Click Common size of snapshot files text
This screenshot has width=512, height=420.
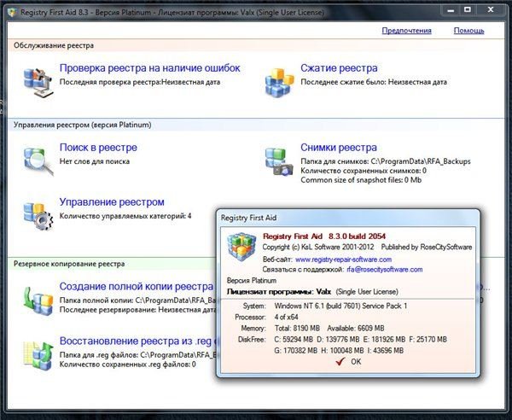point(361,180)
